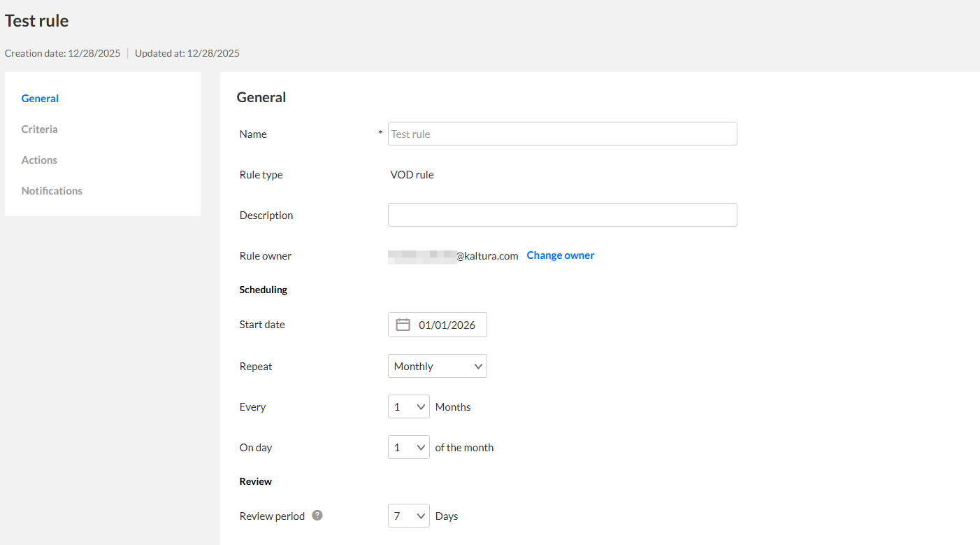Click the 01/01/2026 start date value
The width and height of the screenshot is (980, 545).
(447, 325)
